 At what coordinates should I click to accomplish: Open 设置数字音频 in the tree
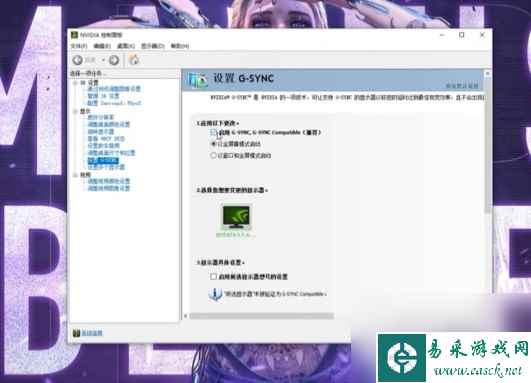(x=103, y=146)
